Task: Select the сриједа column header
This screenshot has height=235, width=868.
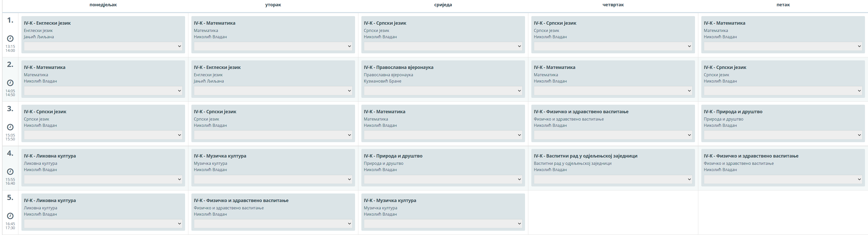Action: 443,5
